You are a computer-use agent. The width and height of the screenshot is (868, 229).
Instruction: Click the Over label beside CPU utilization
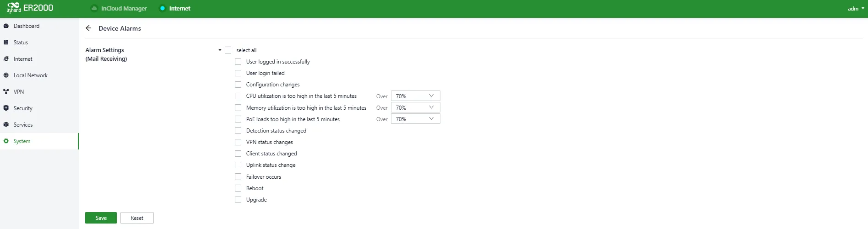click(382, 96)
